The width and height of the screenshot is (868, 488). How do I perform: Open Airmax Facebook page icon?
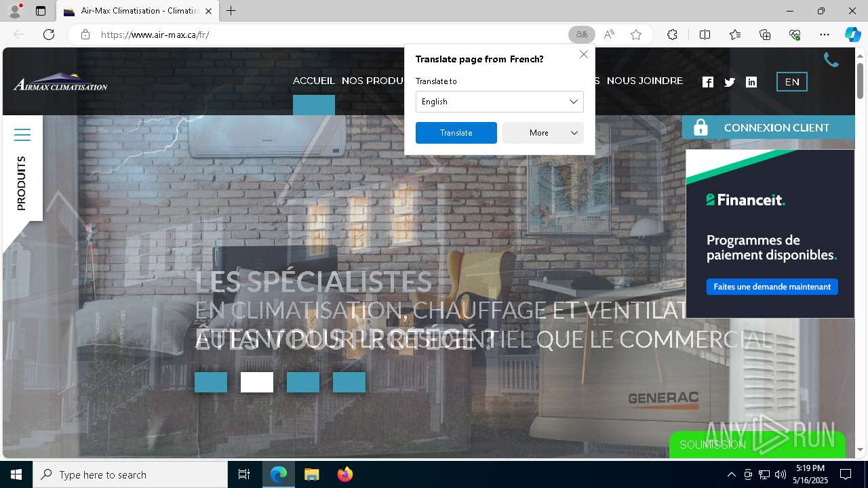[x=708, y=82]
